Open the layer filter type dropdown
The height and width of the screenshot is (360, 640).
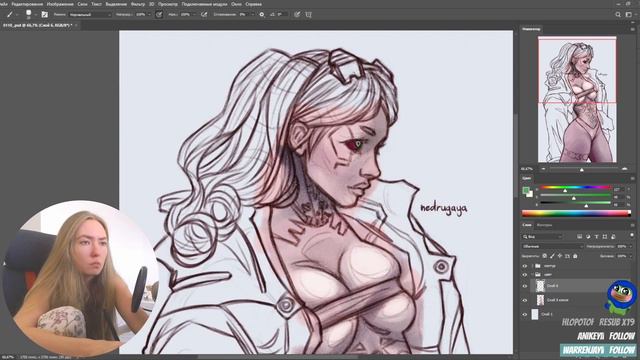[x=543, y=236]
